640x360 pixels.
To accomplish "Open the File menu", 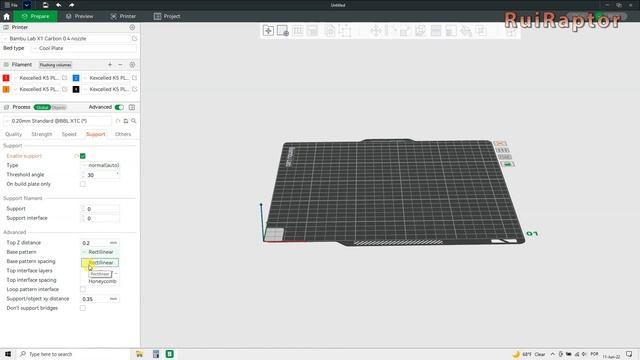I will pyautogui.click(x=12, y=5).
